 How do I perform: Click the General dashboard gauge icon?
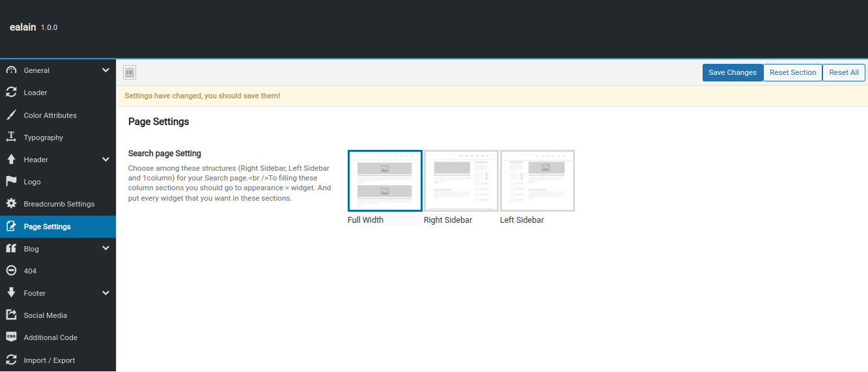click(x=11, y=70)
